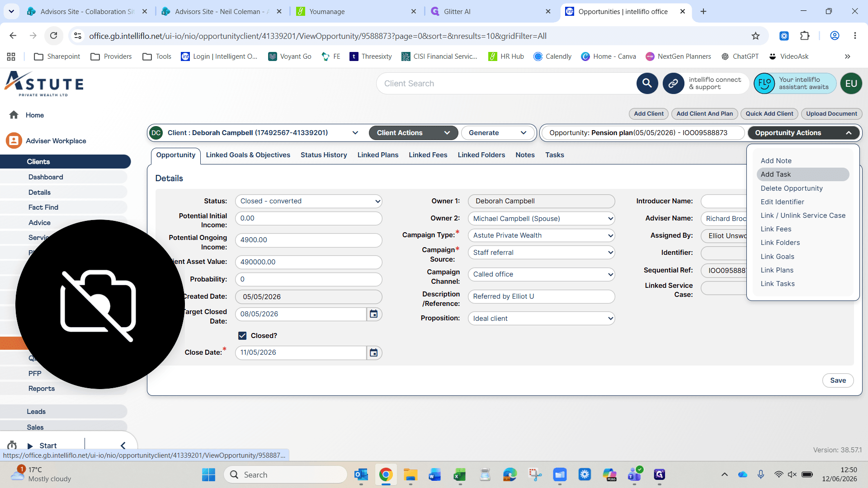Open the Campaign Source dropdown
This screenshot has width=868, height=488.
click(x=541, y=253)
